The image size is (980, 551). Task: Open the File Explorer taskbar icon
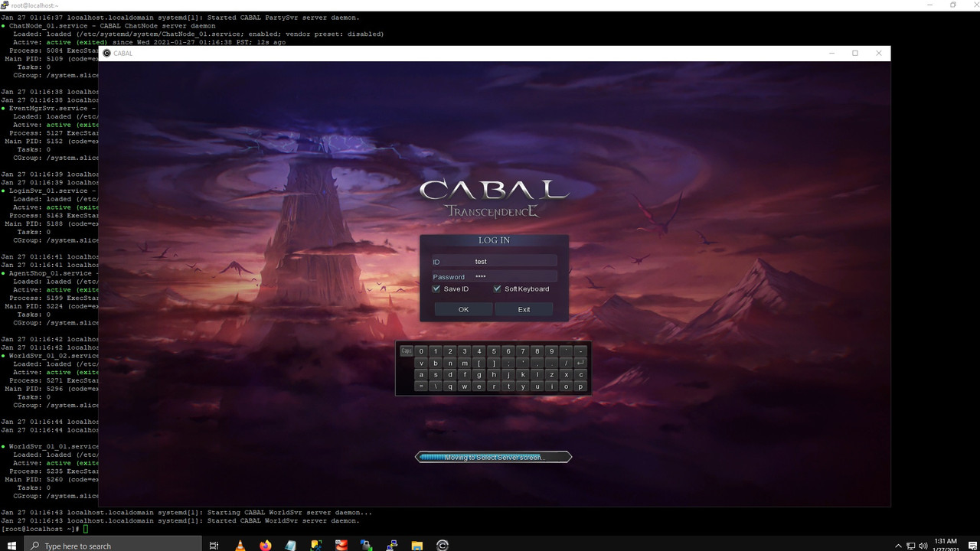tap(416, 545)
